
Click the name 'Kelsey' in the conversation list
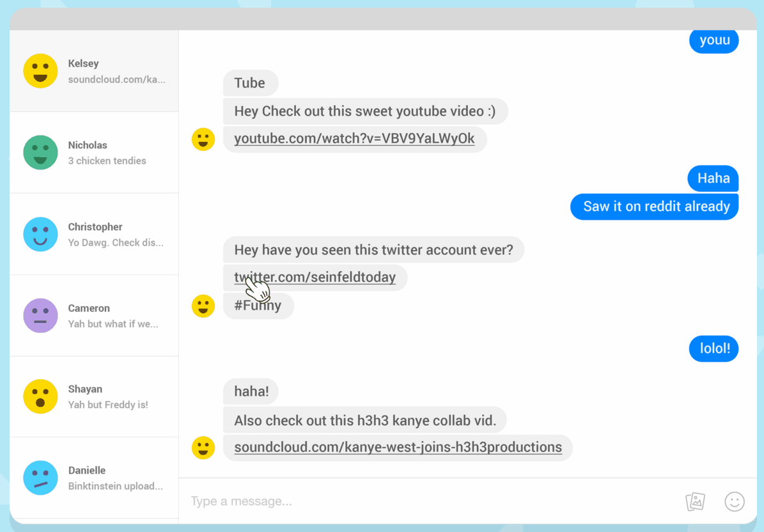click(x=83, y=63)
